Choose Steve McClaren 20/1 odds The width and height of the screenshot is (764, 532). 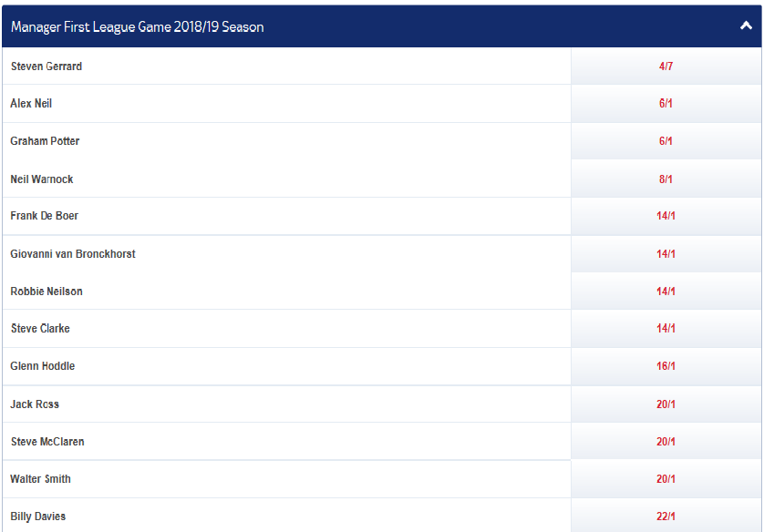point(666,442)
